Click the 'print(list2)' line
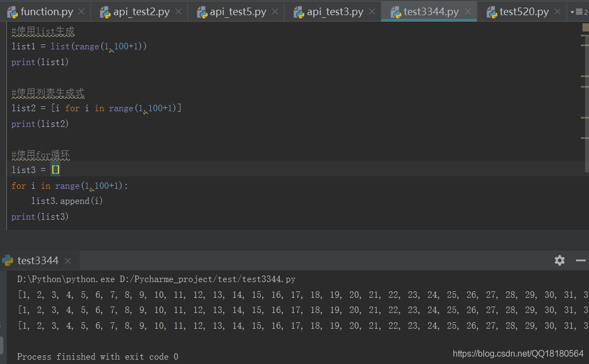This screenshot has height=364, width=589. click(40, 124)
